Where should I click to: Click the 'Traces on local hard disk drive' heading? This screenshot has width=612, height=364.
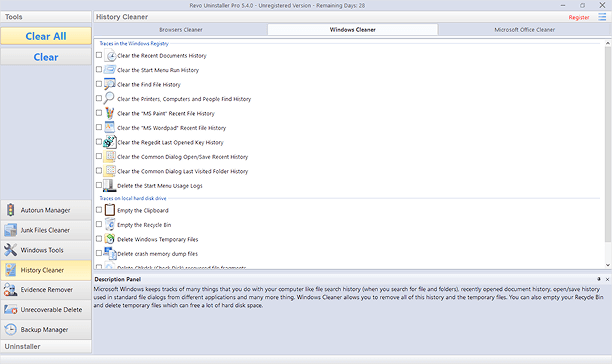tap(133, 198)
